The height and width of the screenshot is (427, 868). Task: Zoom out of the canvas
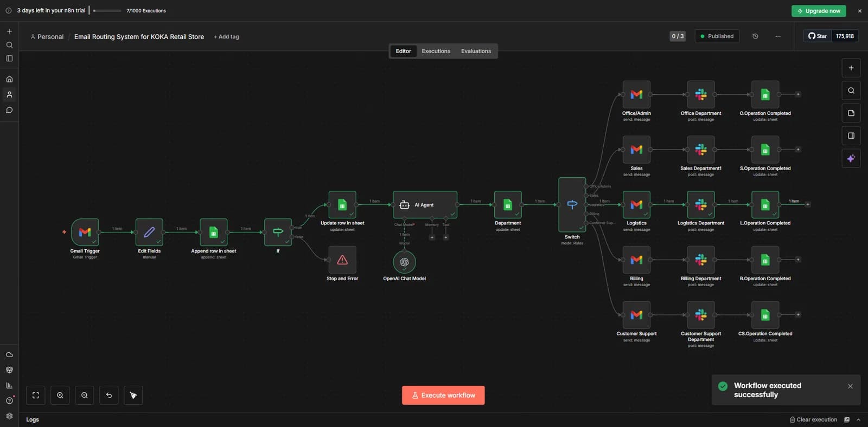pos(85,395)
